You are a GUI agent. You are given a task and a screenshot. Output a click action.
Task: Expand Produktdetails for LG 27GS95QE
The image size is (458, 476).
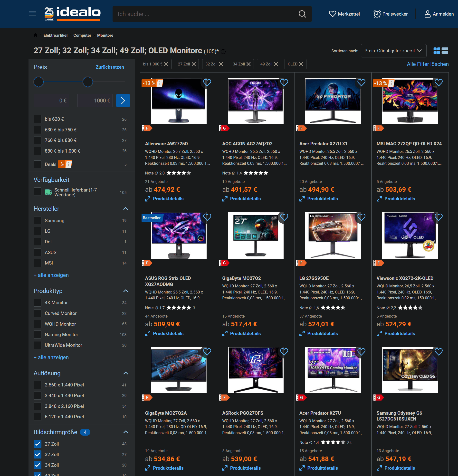pos(319,333)
